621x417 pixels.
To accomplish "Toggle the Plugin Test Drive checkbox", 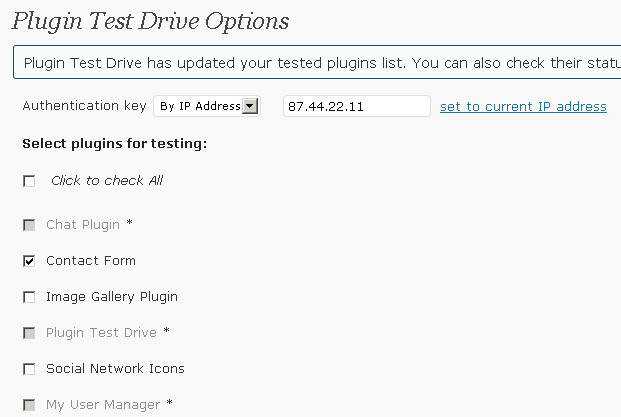I will click(29, 333).
